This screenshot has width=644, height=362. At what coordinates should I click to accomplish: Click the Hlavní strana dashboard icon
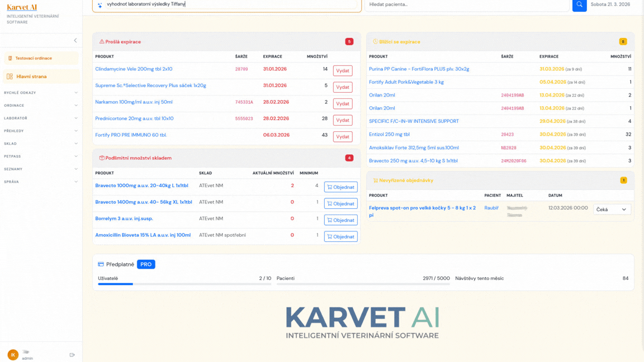coord(10,77)
